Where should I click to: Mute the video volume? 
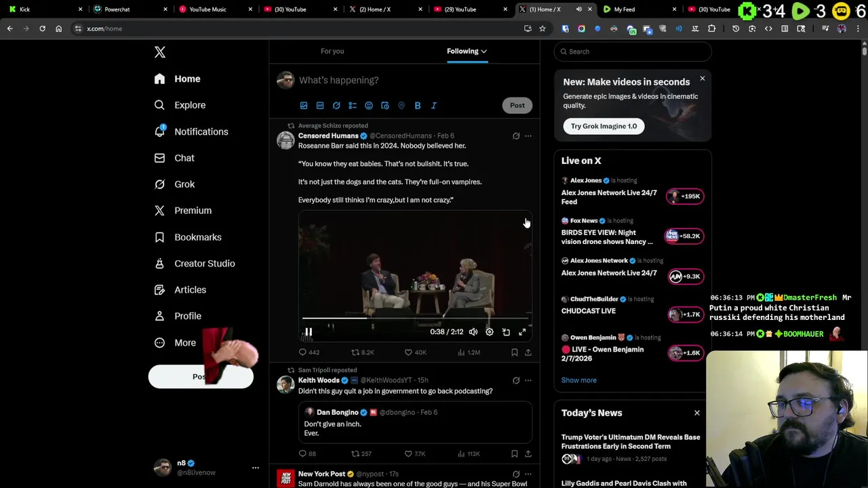473,332
